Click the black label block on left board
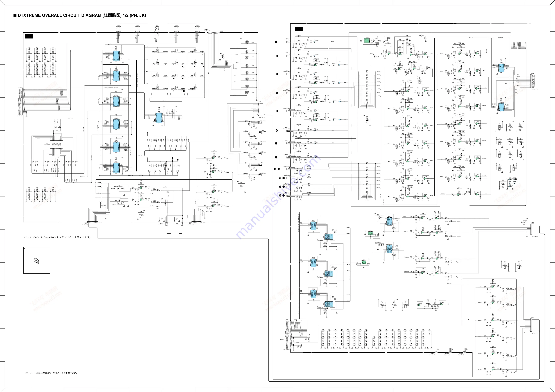Screen dimensions: 555x392 [x=29, y=36]
